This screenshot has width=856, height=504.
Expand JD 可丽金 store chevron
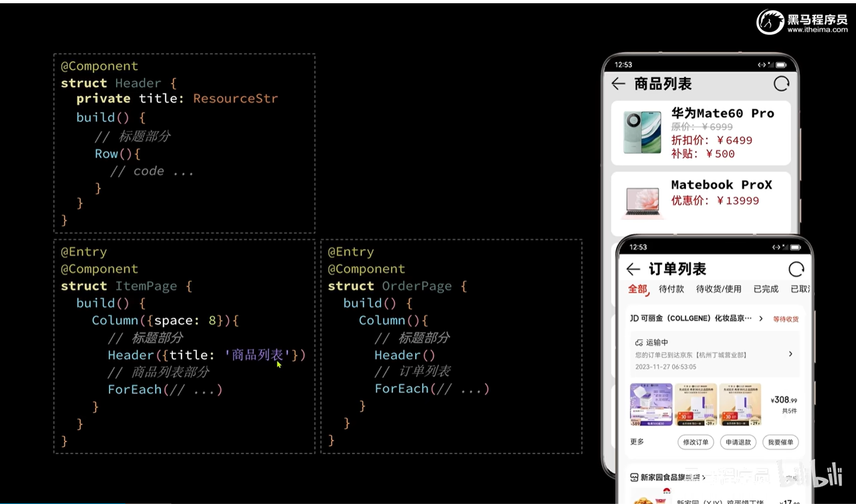point(761,318)
